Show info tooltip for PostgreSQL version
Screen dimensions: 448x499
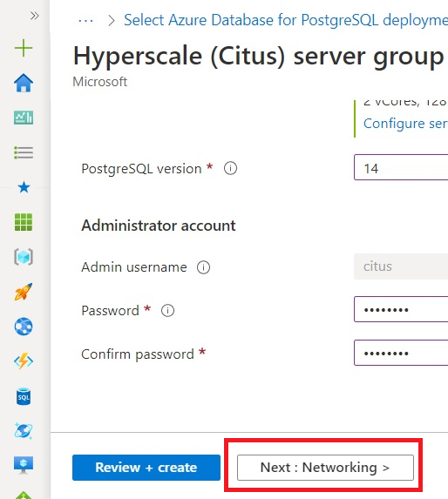230,168
